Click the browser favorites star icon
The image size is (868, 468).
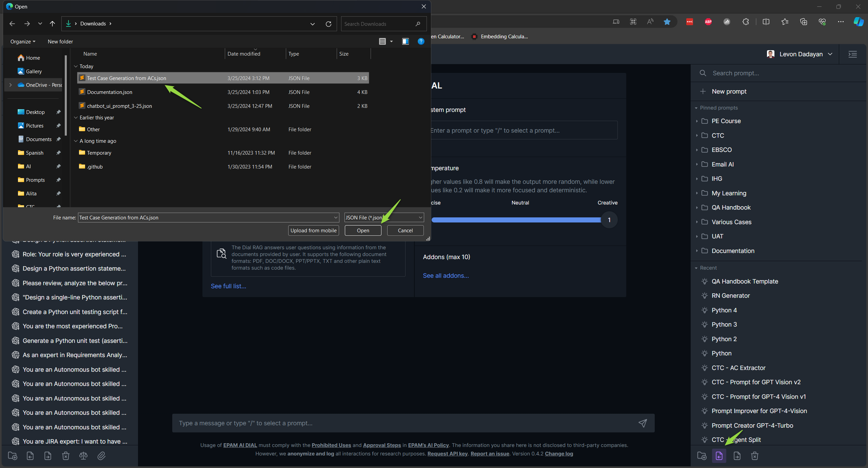pos(667,22)
